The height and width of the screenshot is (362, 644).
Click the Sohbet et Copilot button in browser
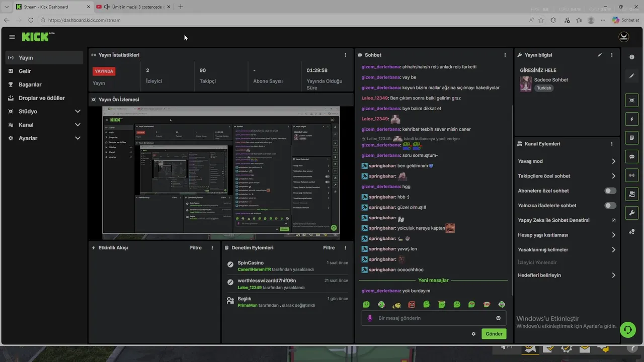[625, 20]
